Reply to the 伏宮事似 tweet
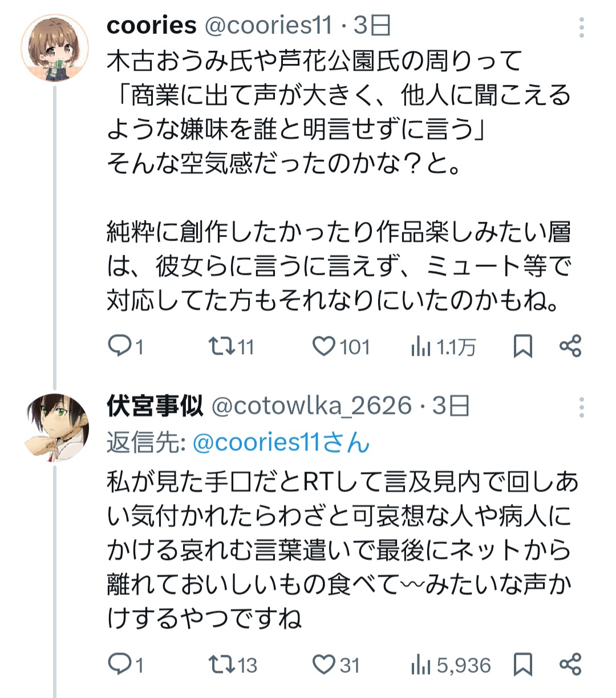The height and width of the screenshot is (698, 616). [x=119, y=664]
